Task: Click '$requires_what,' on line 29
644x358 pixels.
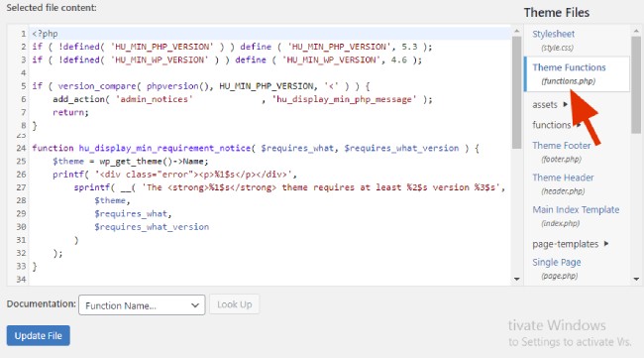Action: pos(133,214)
